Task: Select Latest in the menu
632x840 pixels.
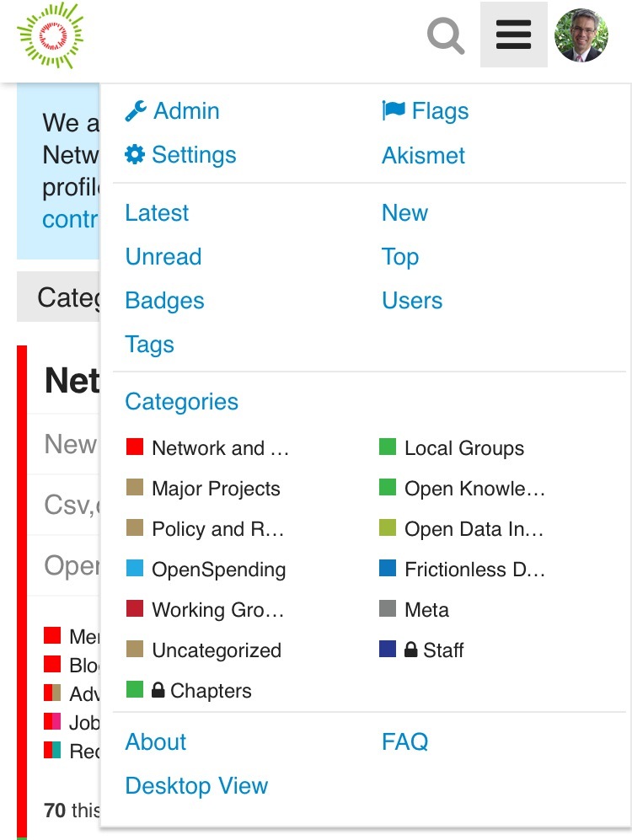Action: 157,213
